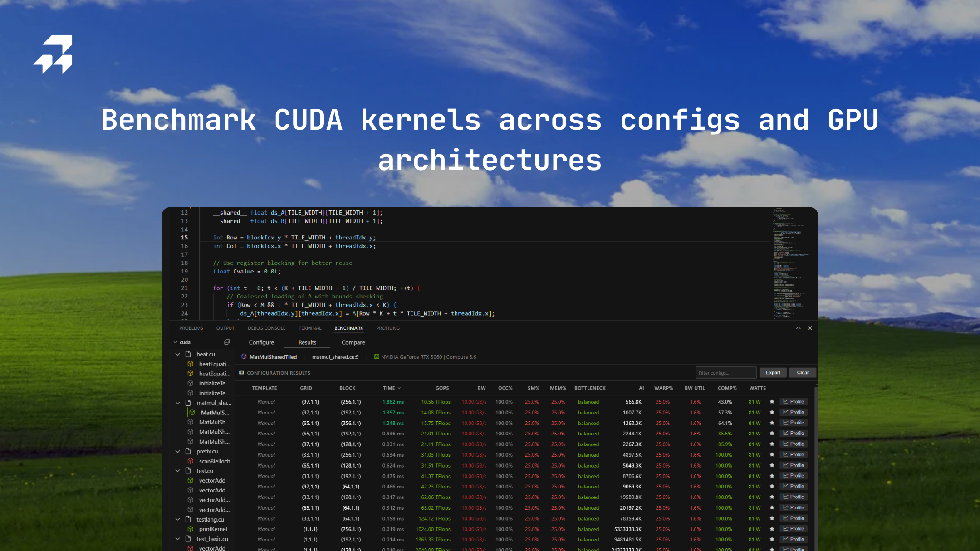This screenshot has height=551, width=980.
Task: Click the Export button
Action: tap(773, 372)
